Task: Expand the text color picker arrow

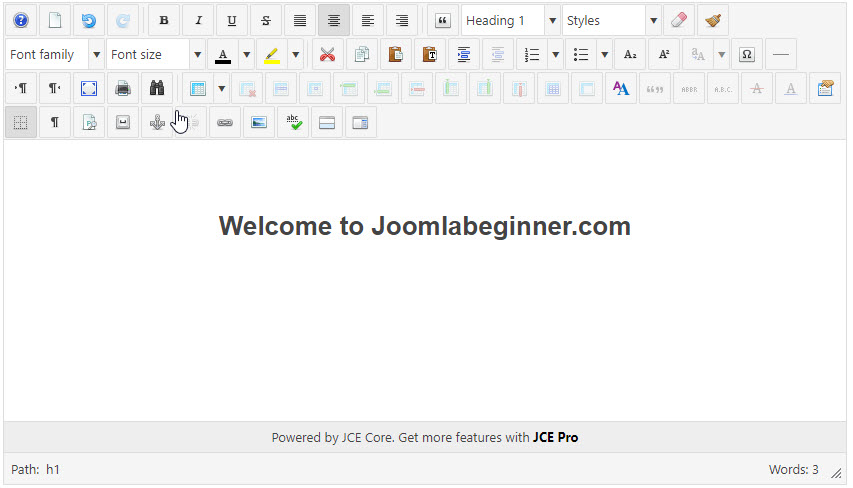Action: click(246, 54)
